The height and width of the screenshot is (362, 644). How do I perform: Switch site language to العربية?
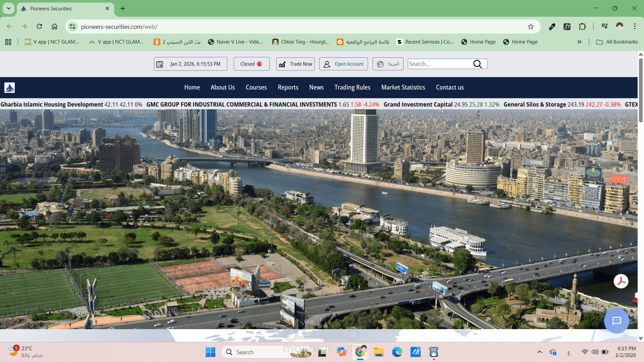pos(388,64)
